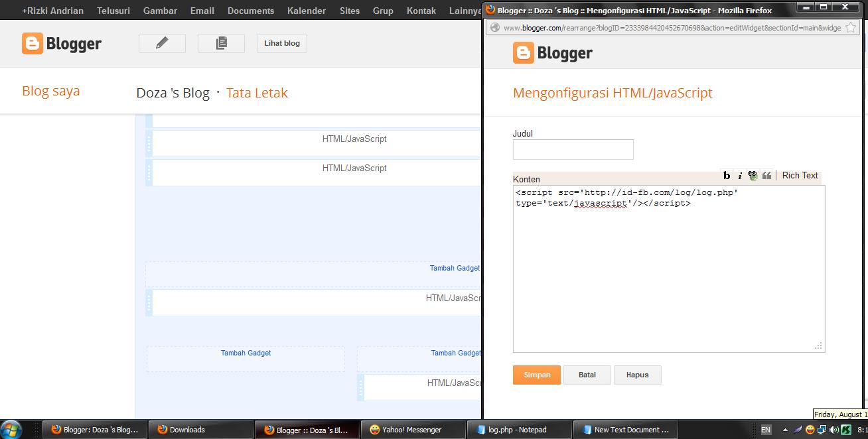Open the +Rizki Andrian profile link
Screen dimensions: 868x439
click(x=52, y=11)
